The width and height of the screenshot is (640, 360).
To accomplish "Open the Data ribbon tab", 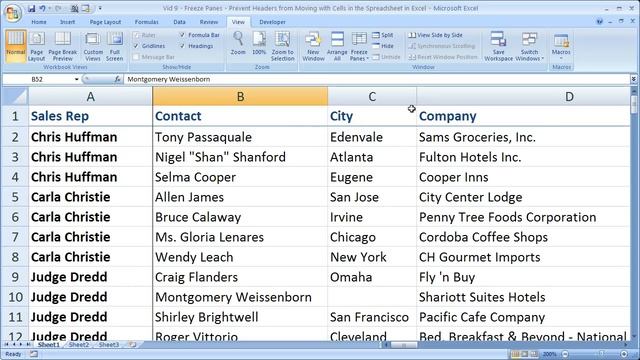I will pos(179,22).
